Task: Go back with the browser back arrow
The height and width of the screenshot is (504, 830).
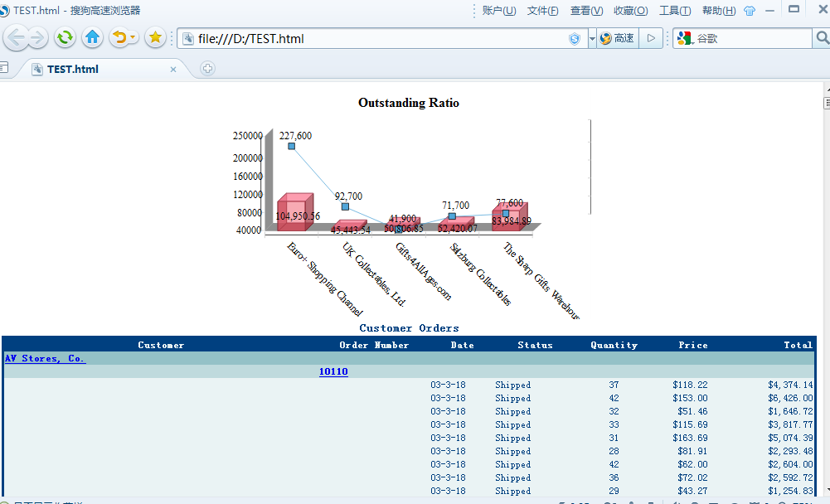Action: point(17,38)
